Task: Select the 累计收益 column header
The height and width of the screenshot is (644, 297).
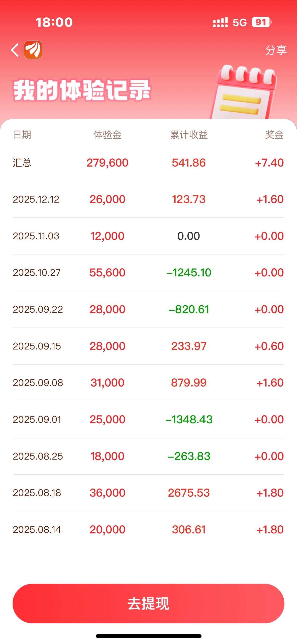Action: [x=189, y=135]
